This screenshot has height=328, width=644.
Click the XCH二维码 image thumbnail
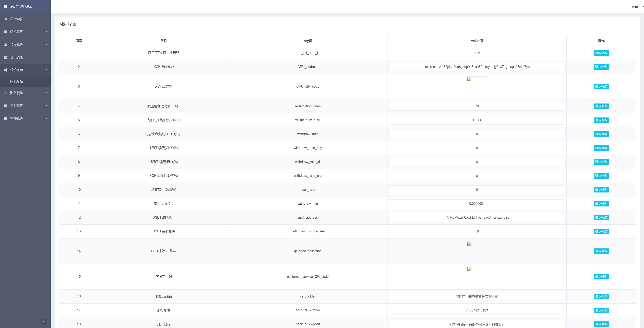(x=477, y=86)
